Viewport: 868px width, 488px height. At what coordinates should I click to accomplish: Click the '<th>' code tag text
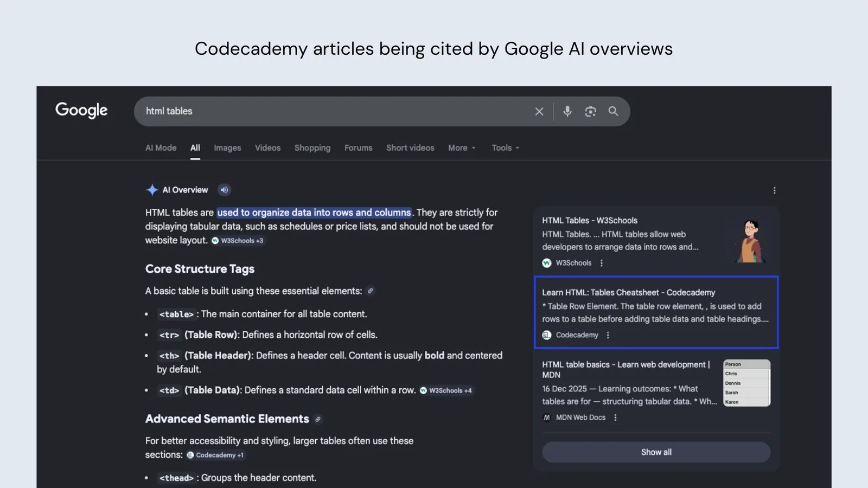coord(169,356)
